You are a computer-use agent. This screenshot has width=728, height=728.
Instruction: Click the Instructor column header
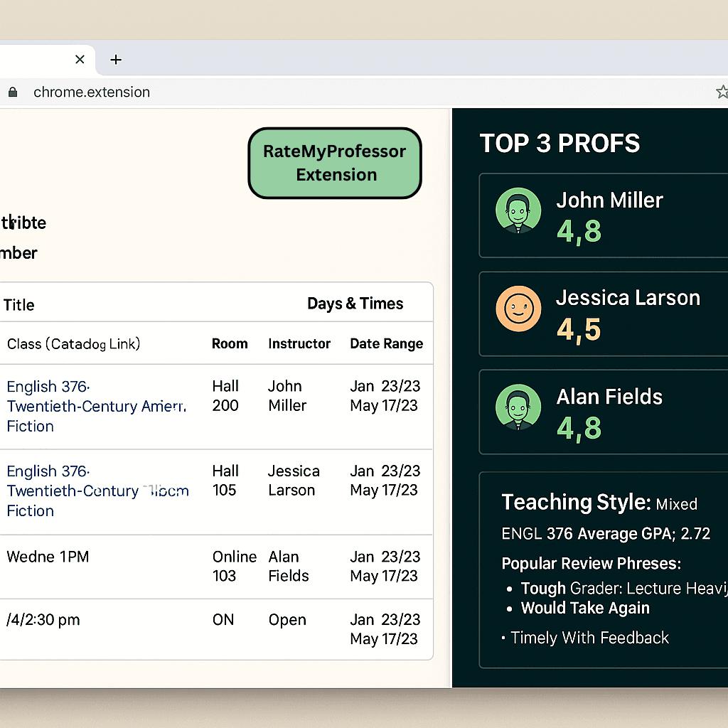coord(299,343)
